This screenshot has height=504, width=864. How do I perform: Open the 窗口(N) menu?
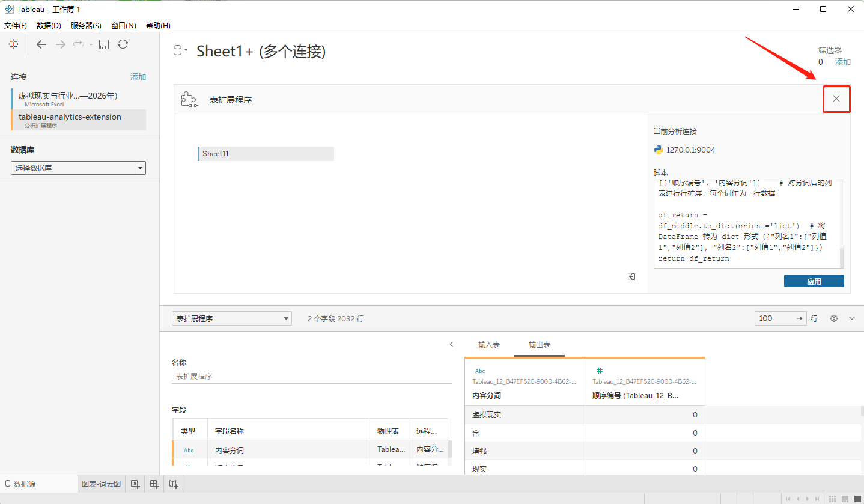pos(123,26)
